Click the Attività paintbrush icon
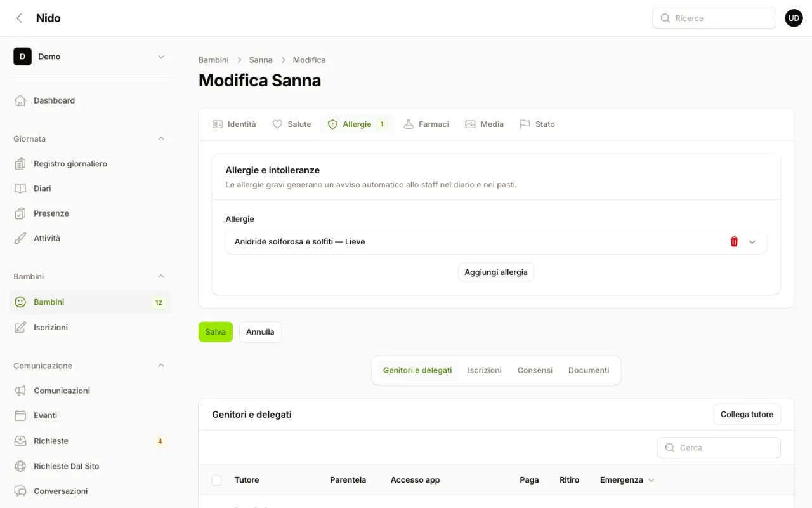Screen dimensions: 812x508 pyautogui.click(x=20, y=238)
